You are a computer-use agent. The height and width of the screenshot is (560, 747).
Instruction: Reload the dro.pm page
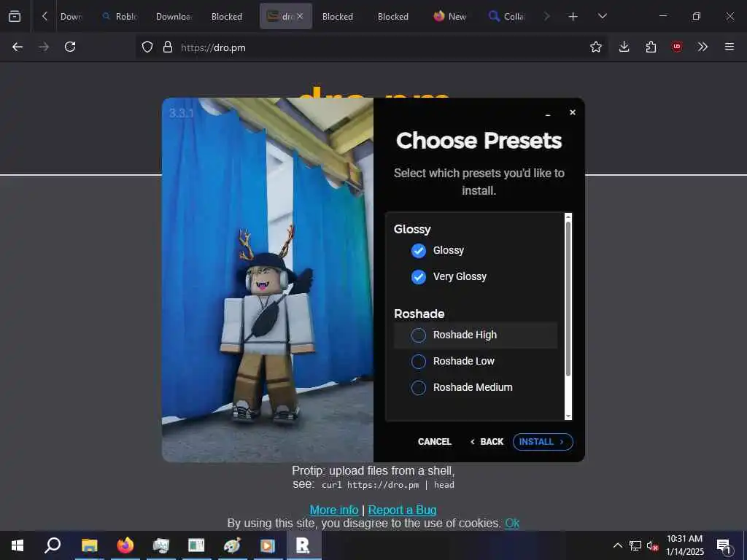coord(70,47)
